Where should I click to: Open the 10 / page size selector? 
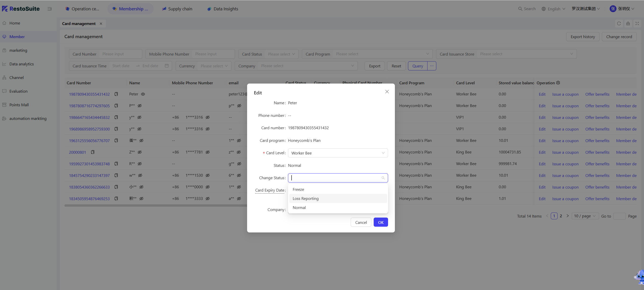coord(585,216)
